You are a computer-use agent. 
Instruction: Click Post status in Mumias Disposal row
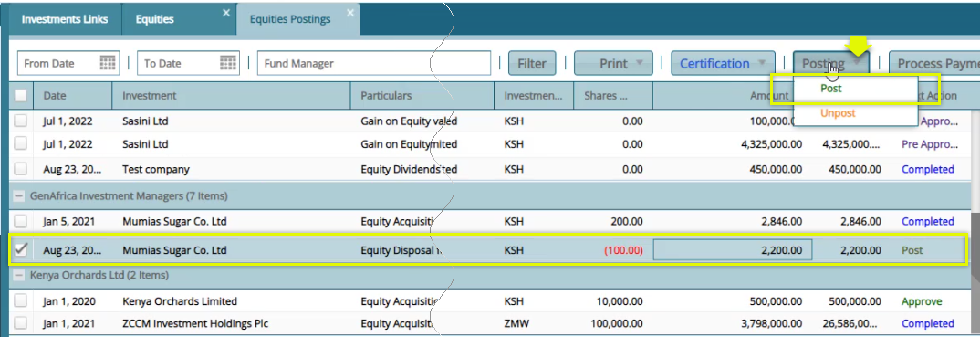tap(912, 250)
